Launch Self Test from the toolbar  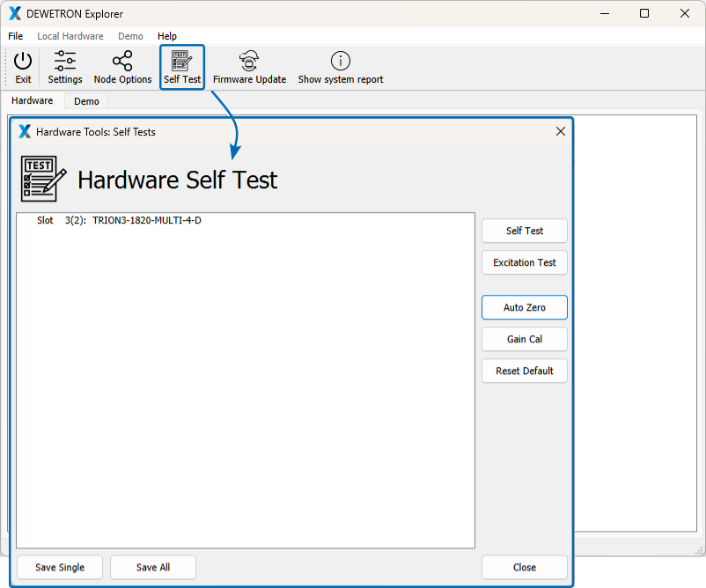(182, 68)
